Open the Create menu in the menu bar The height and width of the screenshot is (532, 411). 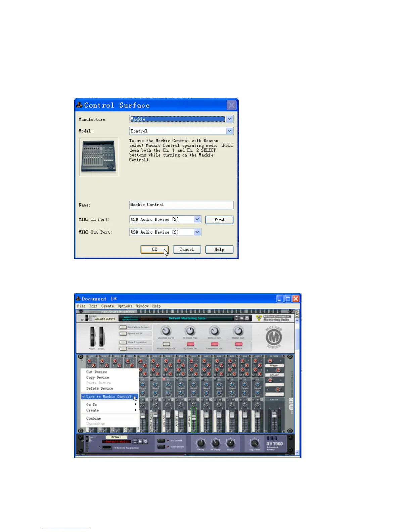click(x=107, y=306)
